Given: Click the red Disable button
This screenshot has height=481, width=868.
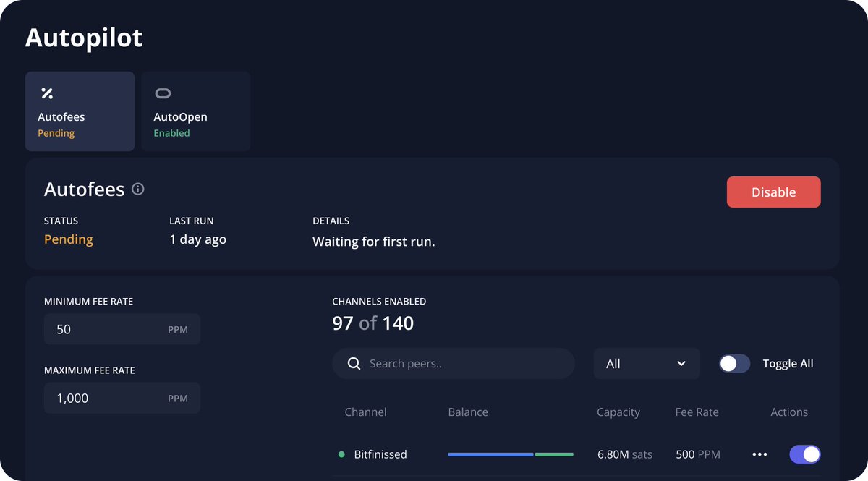Looking at the screenshot, I should (x=774, y=192).
